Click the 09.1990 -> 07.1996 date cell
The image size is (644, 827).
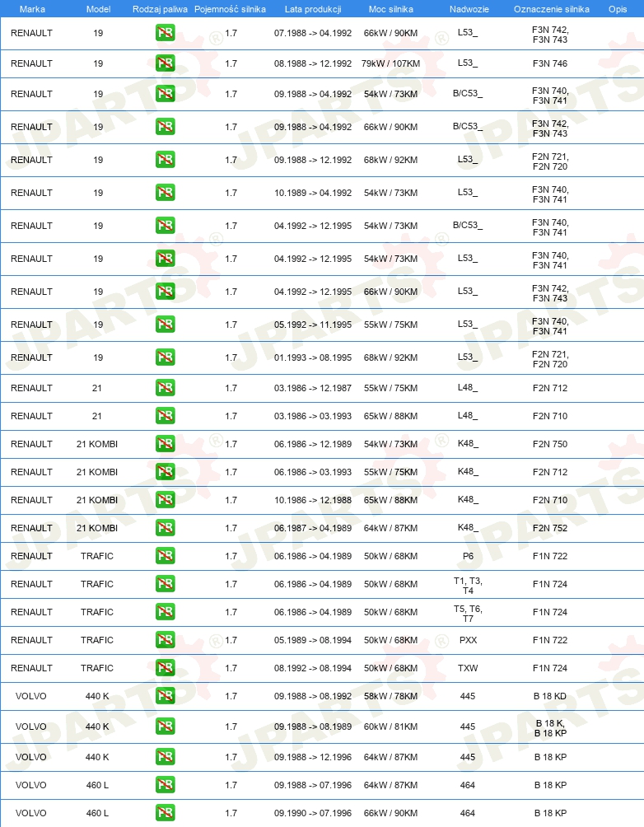click(313, 813)
